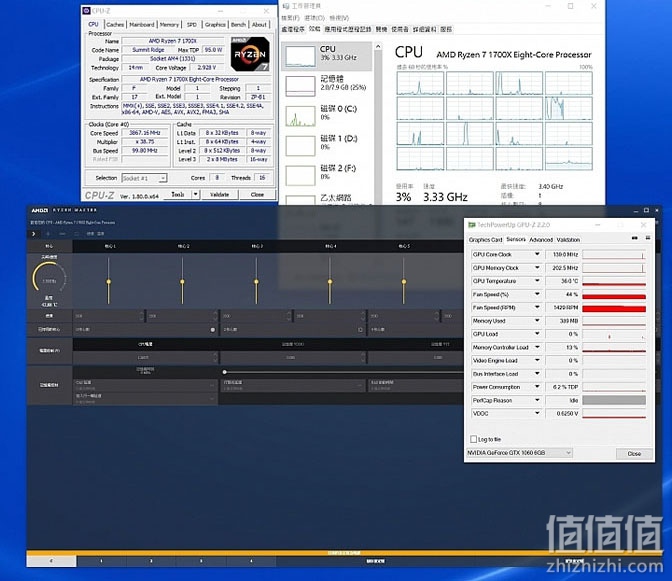Click the CPU-Z Close button
This screenshot has height=581, width=672.
(x=257, y=195)
